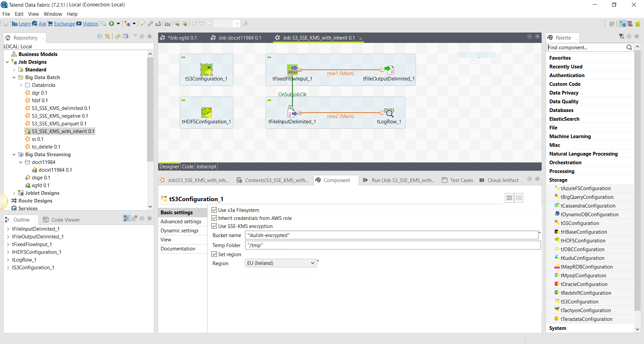Uncheck Use s3a Filesystem checkbox
Viewport: 644px width, 344px height.
(214, 210)
